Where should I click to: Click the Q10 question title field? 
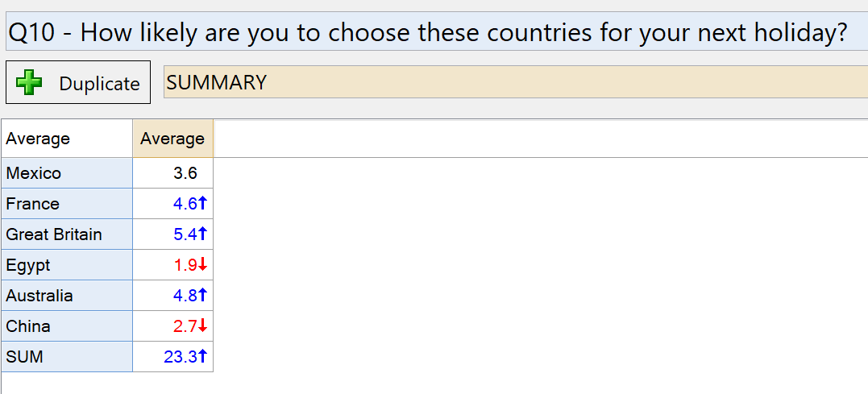point(437,33)
